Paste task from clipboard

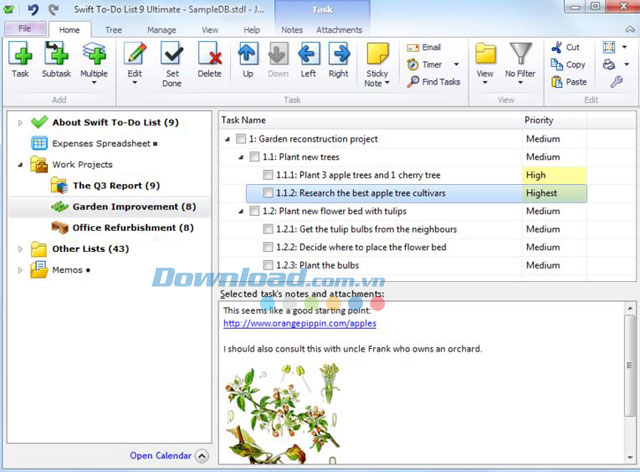click(569, 82)
